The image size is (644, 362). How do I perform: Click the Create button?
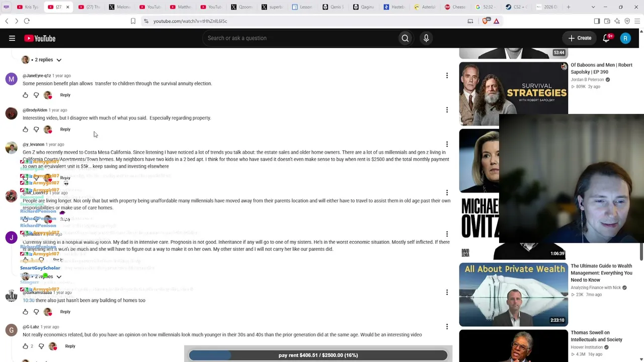coord(580,38)
